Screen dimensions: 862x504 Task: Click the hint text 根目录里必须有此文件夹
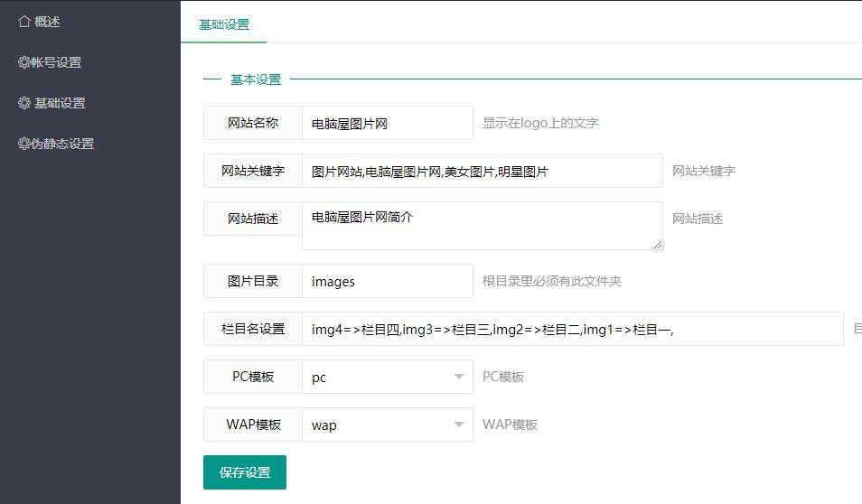(x=552, y=281)
